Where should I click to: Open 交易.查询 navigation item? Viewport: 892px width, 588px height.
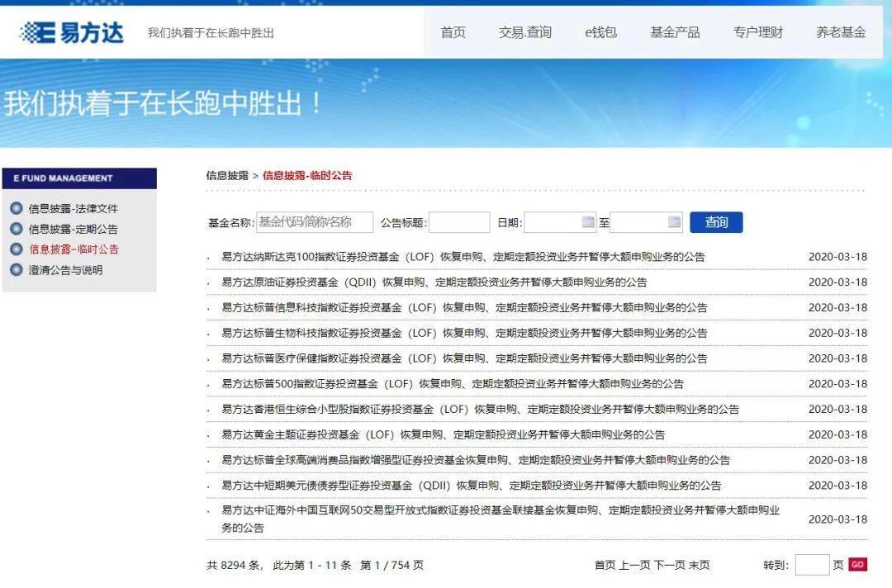click(525, 32)
